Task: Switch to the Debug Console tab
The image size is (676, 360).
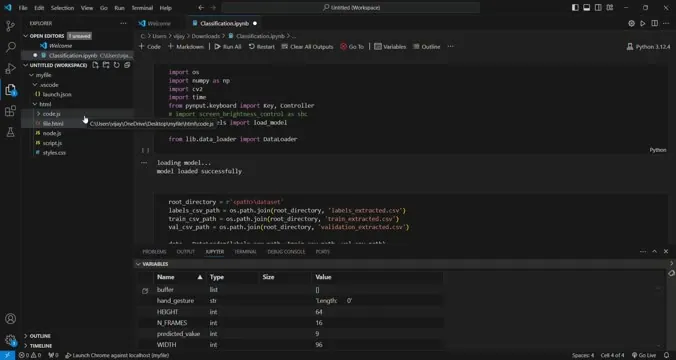Action: point(286,252)
